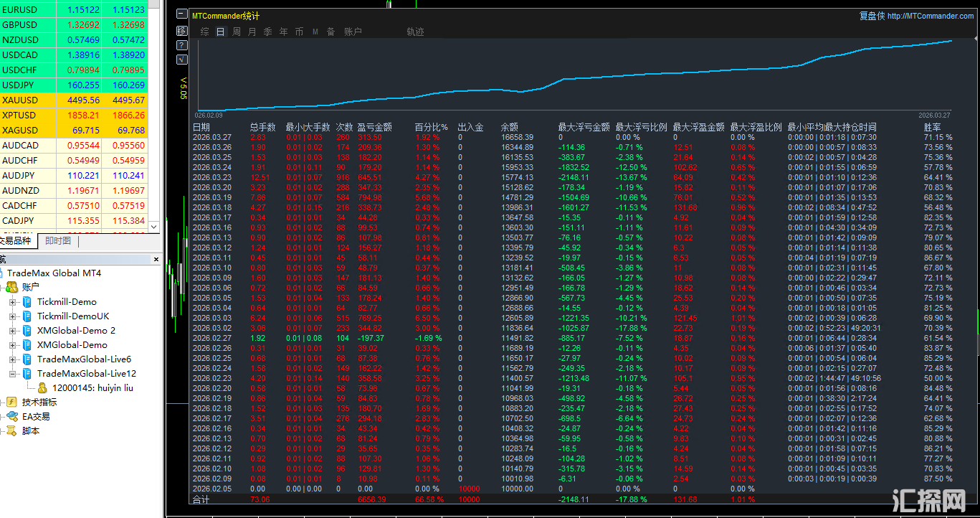Click the 技术指标 indicators icon
The image size is (980, 518).
tap(11, 402)
